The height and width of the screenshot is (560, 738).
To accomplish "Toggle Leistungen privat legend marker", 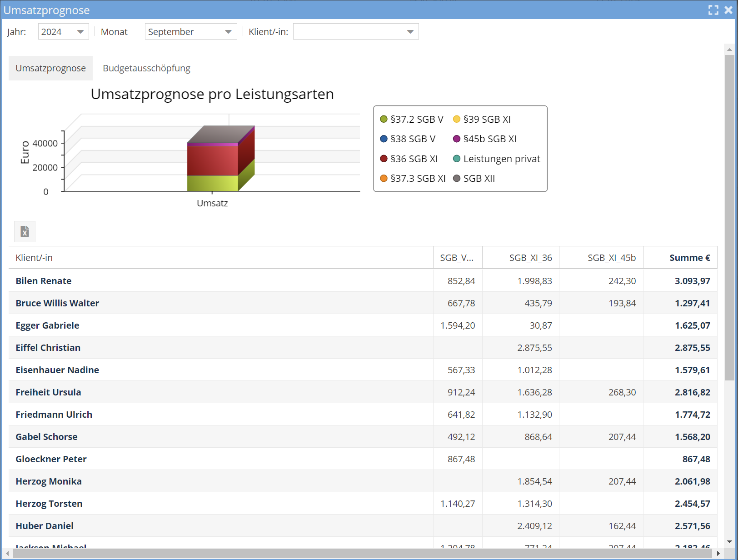I will (457, 159).
